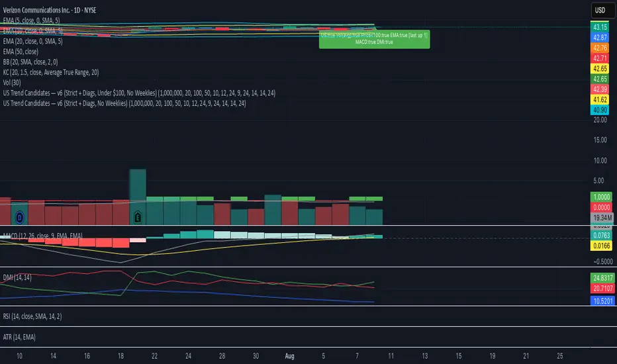The width and height of the screenshot is (617, 364).
Task: Click the 15.00 axis value
Action: [x=600, y=140]
